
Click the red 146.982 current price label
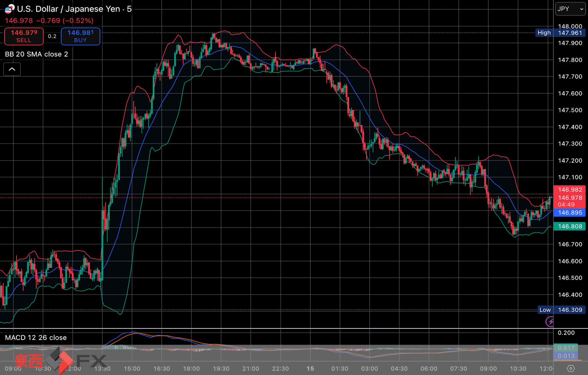[x=570, y=190]
